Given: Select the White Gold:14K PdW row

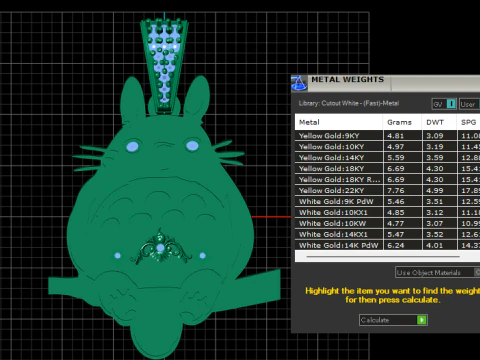Looking at the screenshot, I should pyautogui.click(x=387, y=245).
